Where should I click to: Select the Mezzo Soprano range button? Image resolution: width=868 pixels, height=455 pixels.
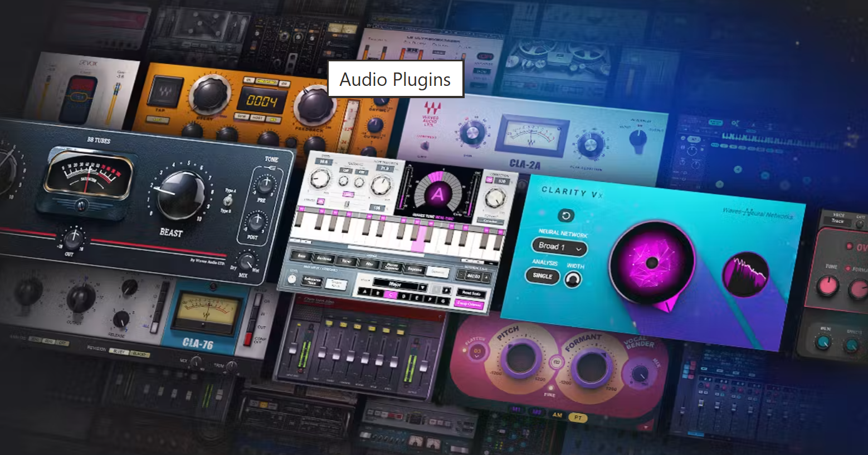(x=391, y=267)
